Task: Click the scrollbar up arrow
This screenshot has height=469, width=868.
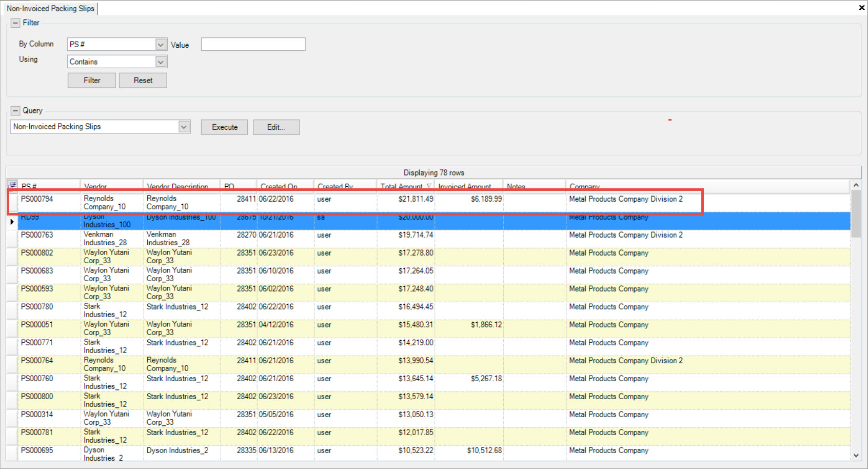Action: (x=856, y=185)
